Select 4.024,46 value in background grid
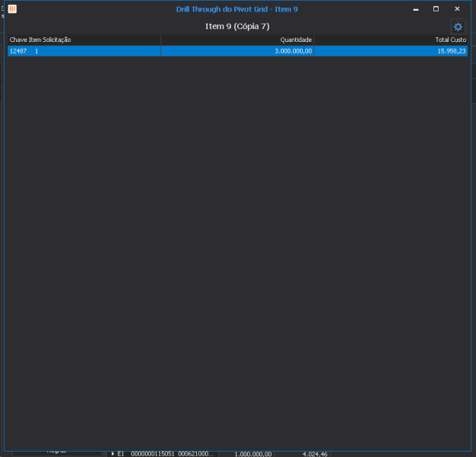 pos(315,454)
